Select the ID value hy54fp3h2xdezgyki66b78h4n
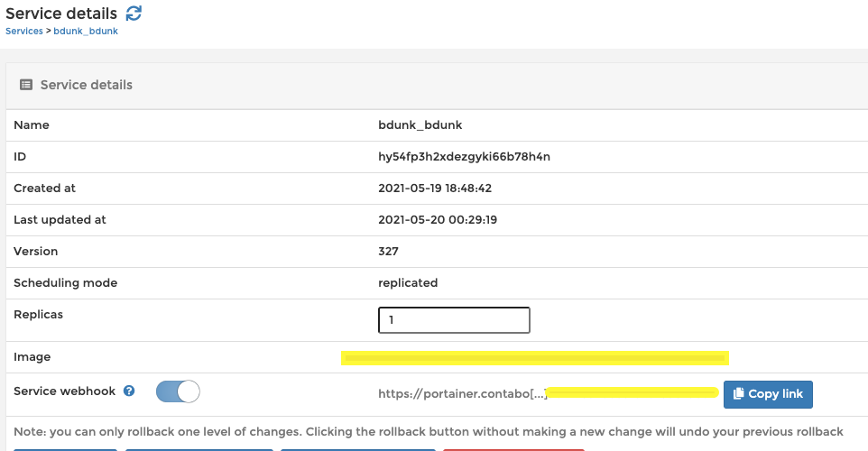 [464, 157]
